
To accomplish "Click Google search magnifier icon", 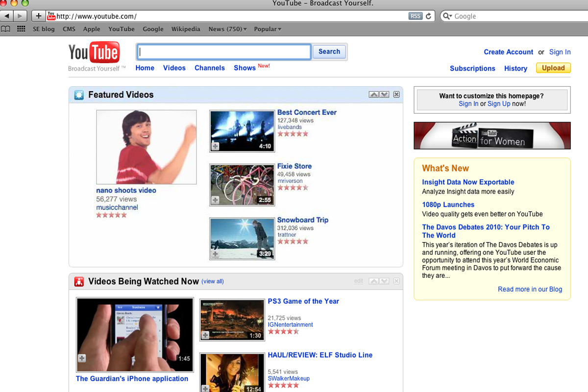I will [x=447, y=16].
